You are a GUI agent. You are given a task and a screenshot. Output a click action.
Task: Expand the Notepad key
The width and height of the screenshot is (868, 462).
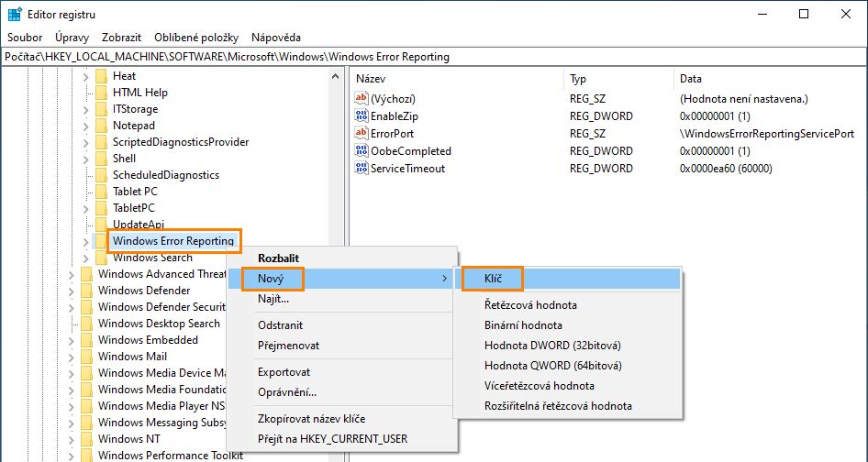point(86,126)
